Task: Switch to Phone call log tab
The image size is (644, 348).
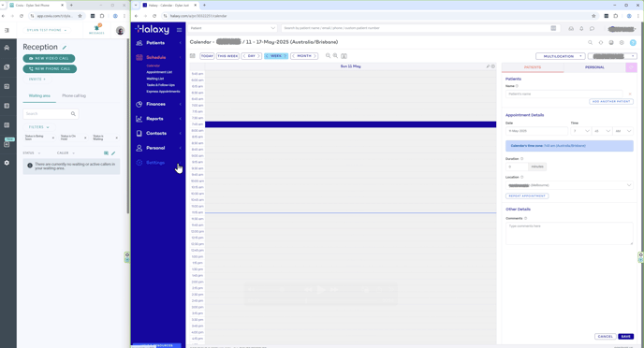Action: point(74,95)
